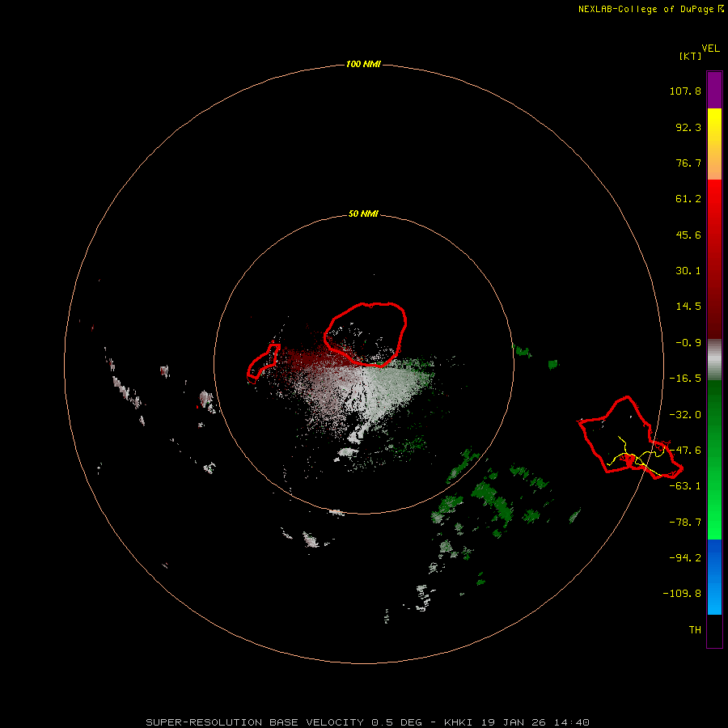Click the -16.5 scale value
Viewport: 728px width, 728px height.
coord(685,379)
